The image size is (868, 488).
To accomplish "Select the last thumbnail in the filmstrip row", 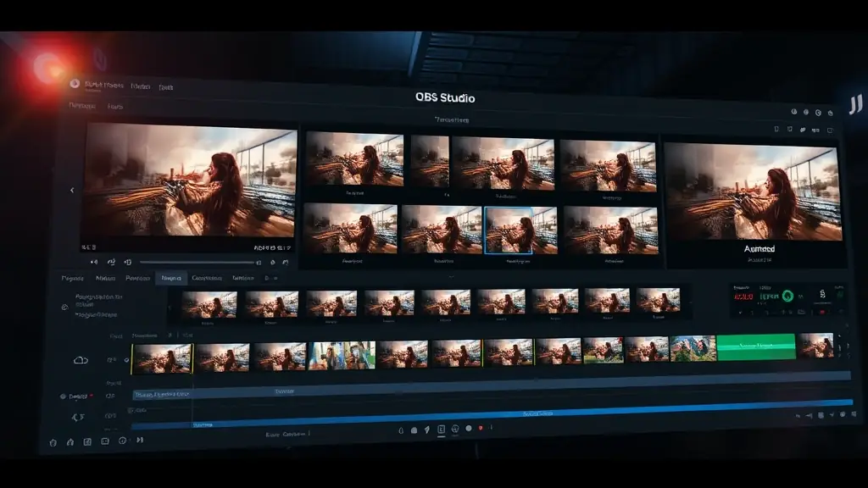I will tap(658, 301).
